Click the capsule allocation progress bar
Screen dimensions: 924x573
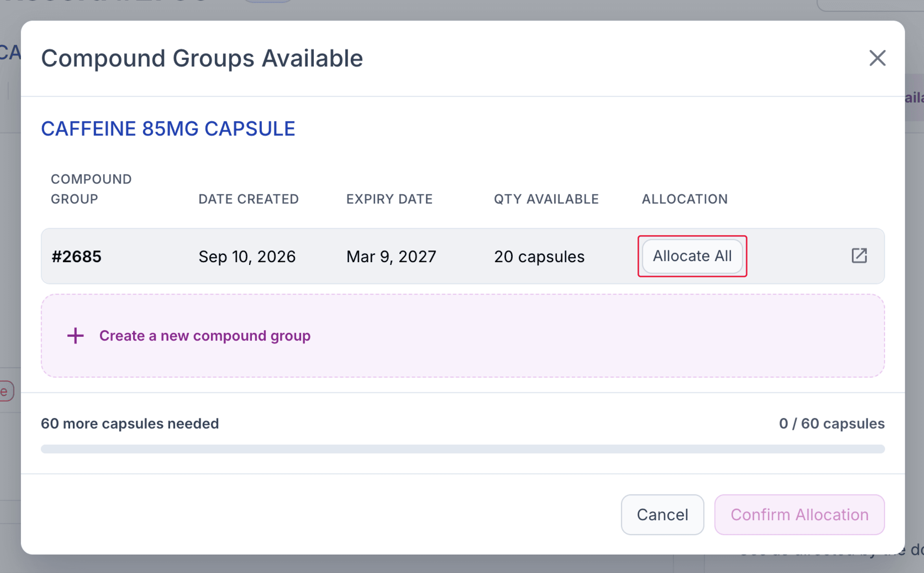(x=463, y=449)
